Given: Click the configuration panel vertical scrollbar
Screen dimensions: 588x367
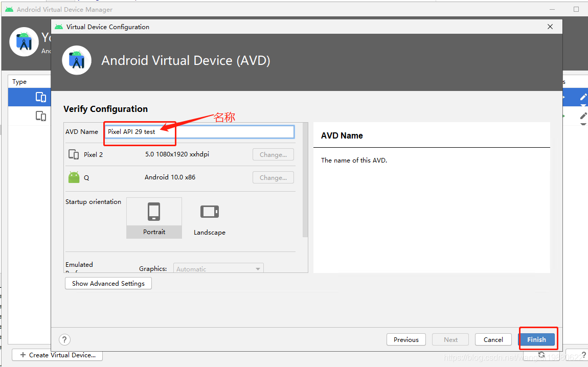Looking at the screenshot, I should coord(305,180).
